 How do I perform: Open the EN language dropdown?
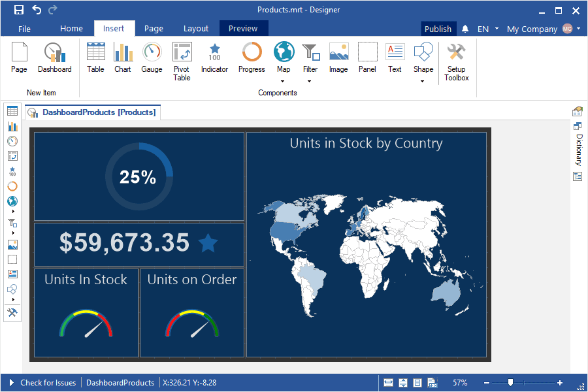click(x=488, y=29)
